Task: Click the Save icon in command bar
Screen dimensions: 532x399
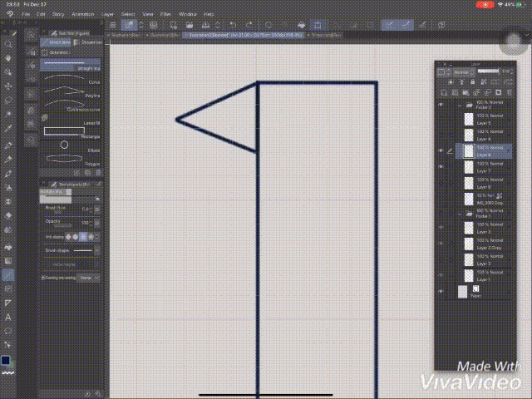Action: (x=205, y=25)
